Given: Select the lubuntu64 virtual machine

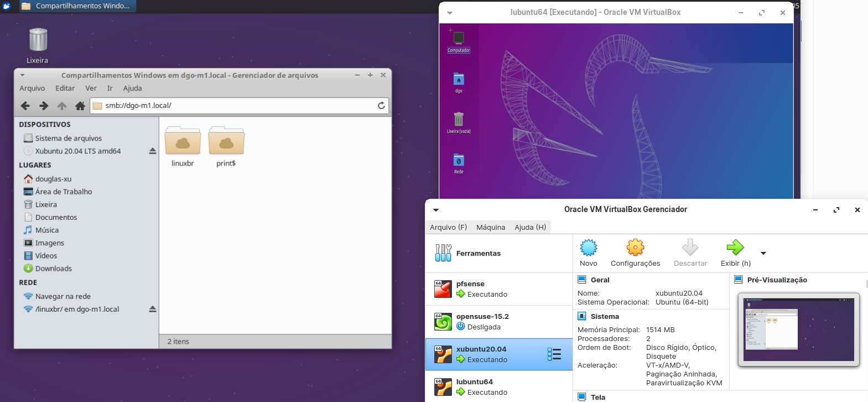Looking at the screenshot, I should click(499, 387).
